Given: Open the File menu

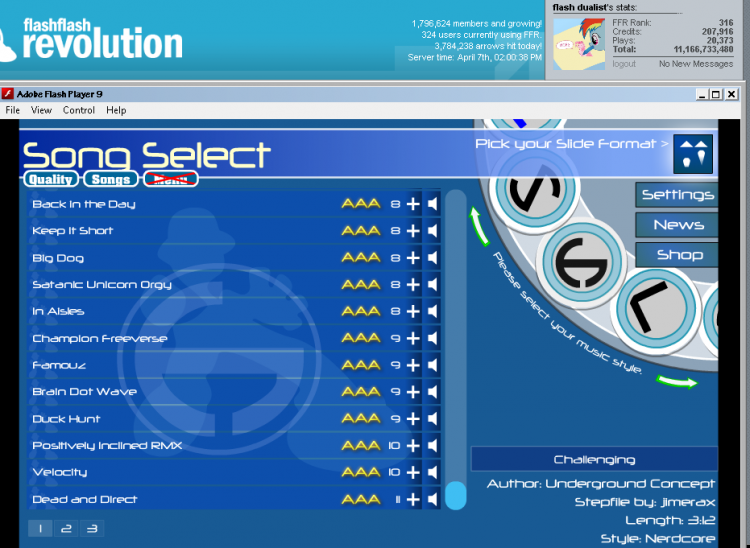Looking at the screenshot, I should [12, 110].
